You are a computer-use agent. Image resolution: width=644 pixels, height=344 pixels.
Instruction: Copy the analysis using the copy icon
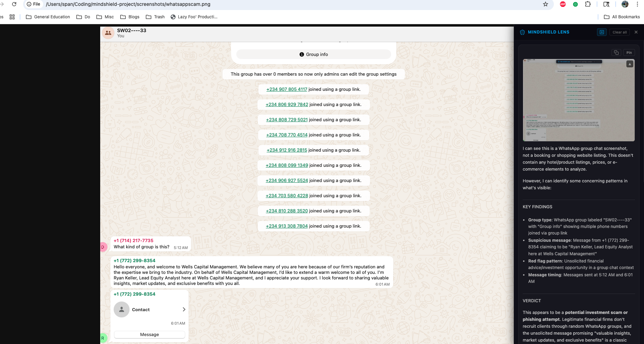click(x=616, y=52)
